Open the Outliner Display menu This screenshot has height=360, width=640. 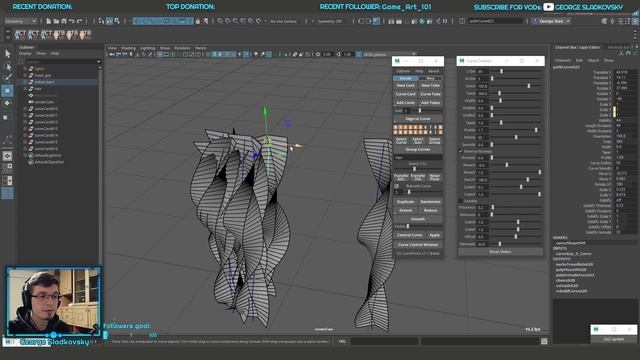tap(25, 53)
